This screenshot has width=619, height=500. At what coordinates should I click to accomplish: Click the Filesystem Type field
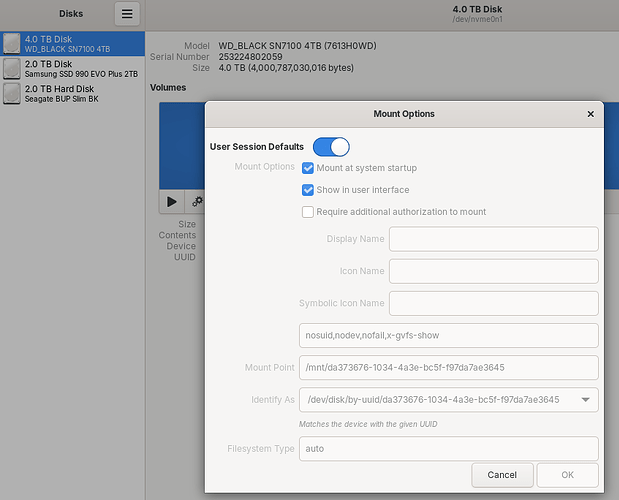coord(449,449)
